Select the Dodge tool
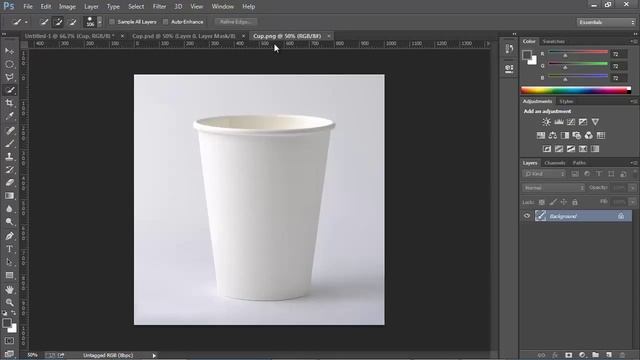 pyautogui.click(x=9, y=222)
